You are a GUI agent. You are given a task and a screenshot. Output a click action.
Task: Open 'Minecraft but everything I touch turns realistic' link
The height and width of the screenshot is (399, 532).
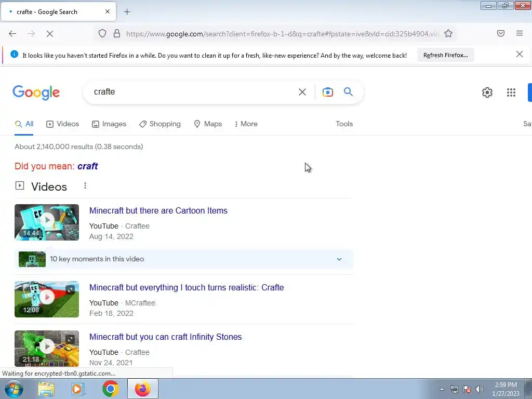187,288
